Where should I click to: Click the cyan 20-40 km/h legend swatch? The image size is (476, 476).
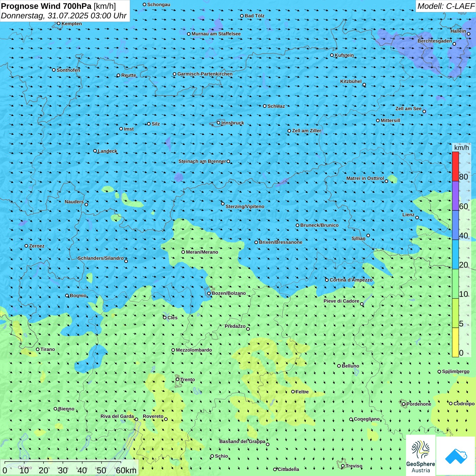click(x=455, y=255)
